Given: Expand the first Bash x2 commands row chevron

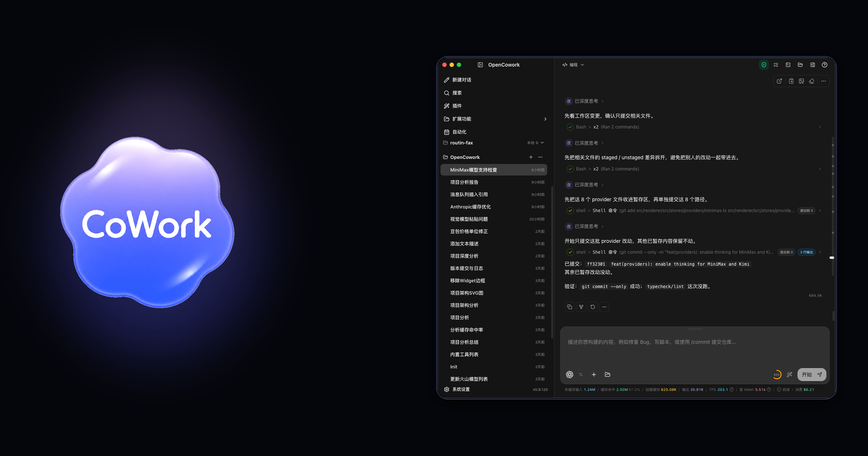Looking at the screenshot, I should tap(820, 127).
